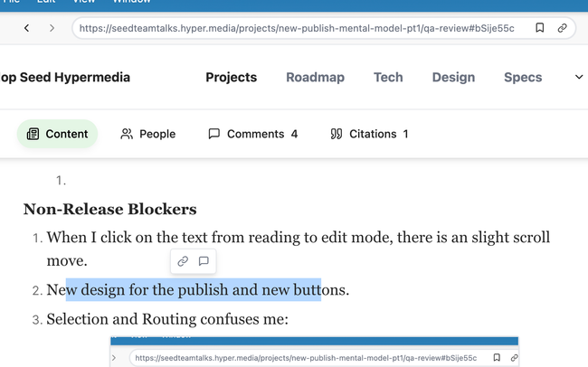Open Projects in the top navigation
588x367 pixels.
coord(231,77)
